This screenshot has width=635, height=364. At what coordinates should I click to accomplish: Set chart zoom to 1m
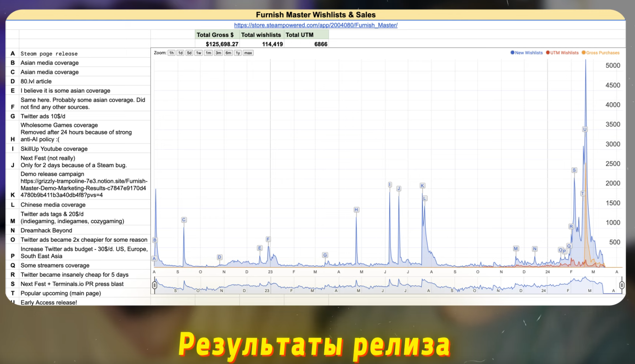(208, 53)
